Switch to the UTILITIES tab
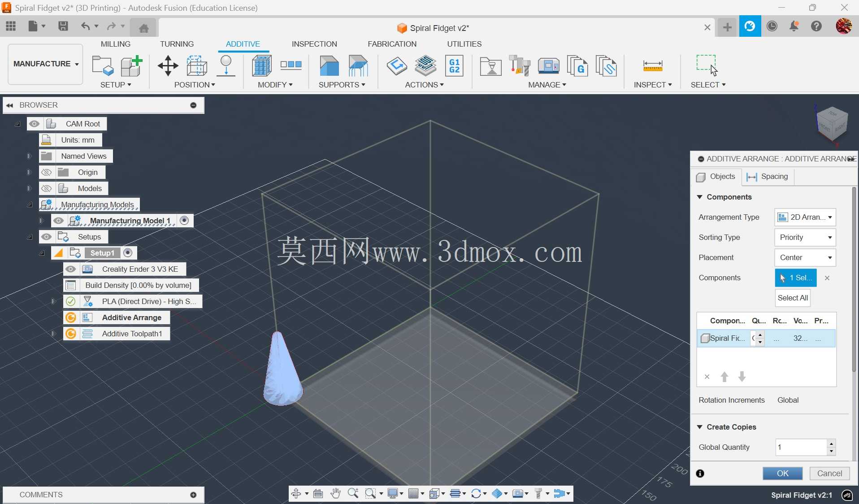The image size is (859, 504). coord(464,44)
